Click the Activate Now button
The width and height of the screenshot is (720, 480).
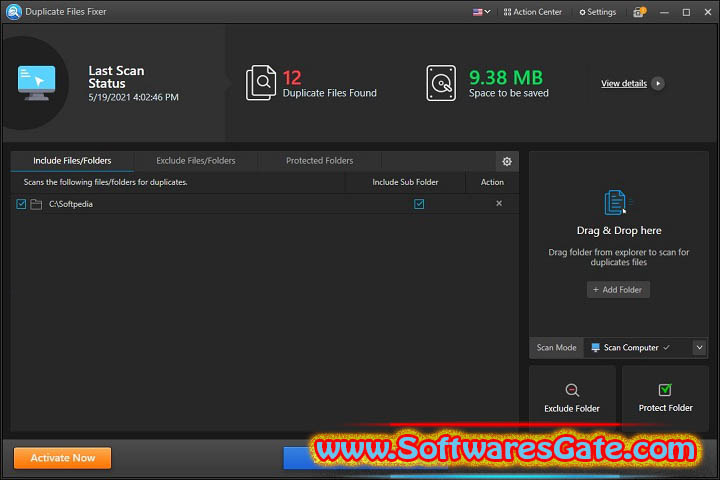62,458
